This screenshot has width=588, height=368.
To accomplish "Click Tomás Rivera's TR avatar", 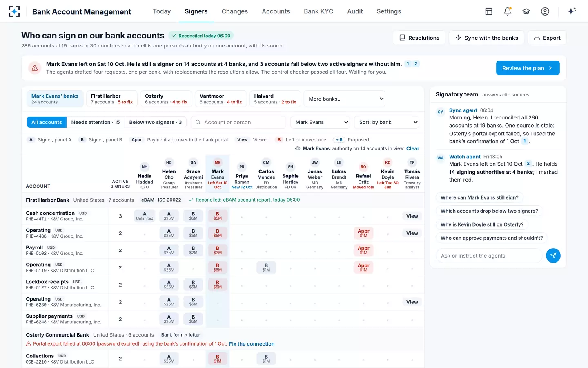I will point(412,162).
